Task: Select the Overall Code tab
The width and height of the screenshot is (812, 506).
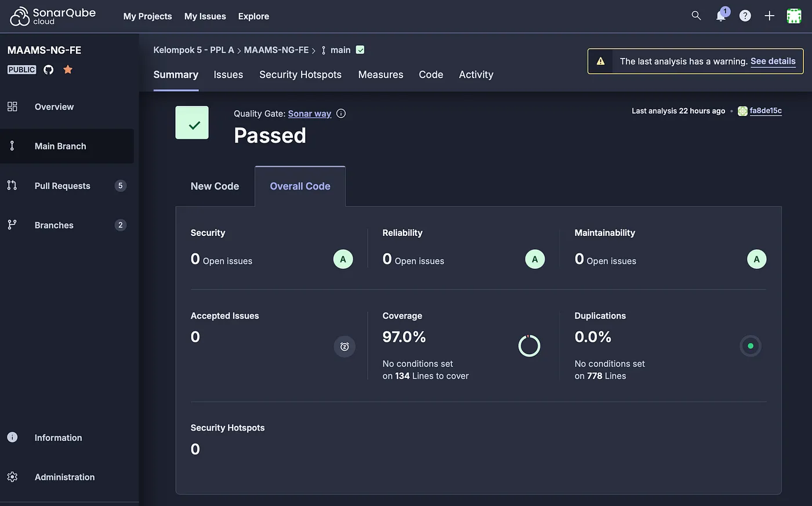Action: (x=300, y=186)
